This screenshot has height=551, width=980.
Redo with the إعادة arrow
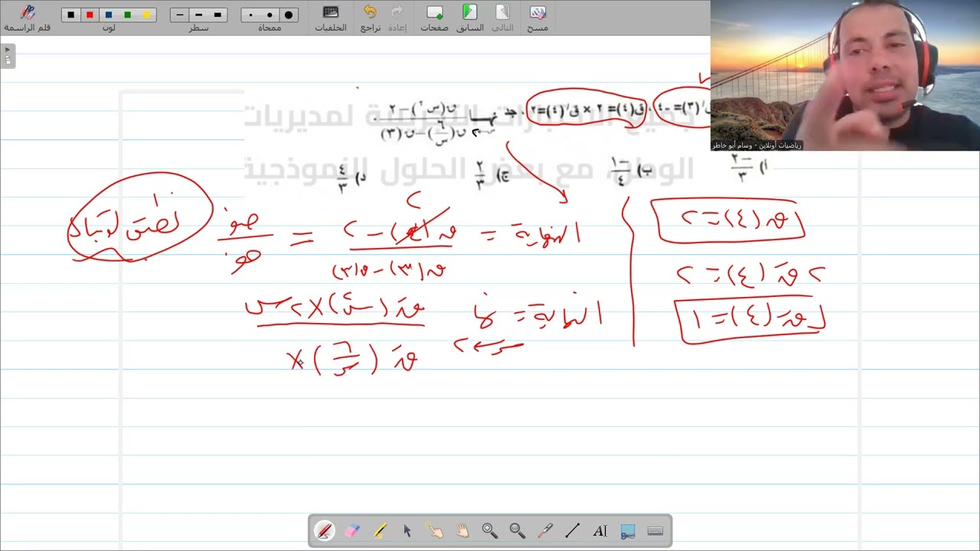397,17
